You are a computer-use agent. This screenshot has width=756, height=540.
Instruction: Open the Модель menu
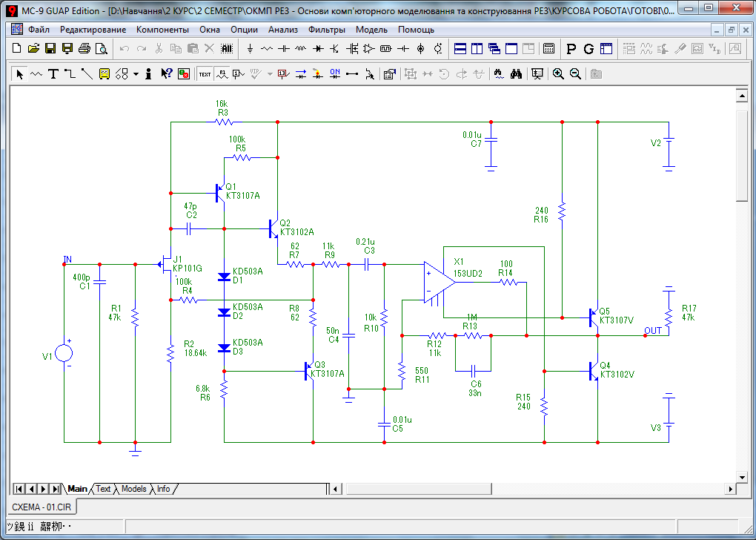[x=371, y=30]
